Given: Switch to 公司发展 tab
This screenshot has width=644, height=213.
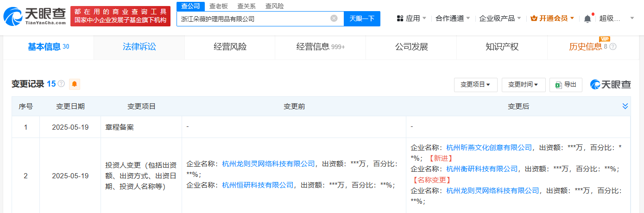Looking at the screenshot, I should click(x=411, y=47).
